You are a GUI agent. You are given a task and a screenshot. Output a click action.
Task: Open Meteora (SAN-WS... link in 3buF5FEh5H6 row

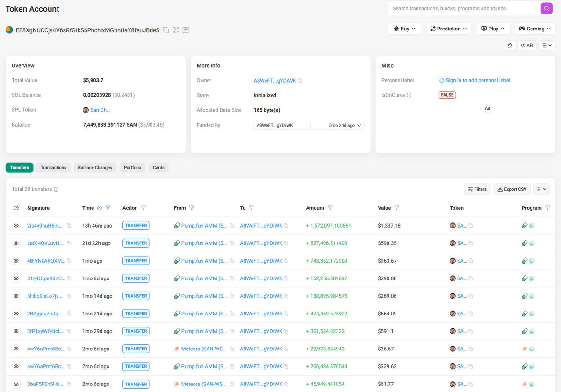click(x=204, y=384)
